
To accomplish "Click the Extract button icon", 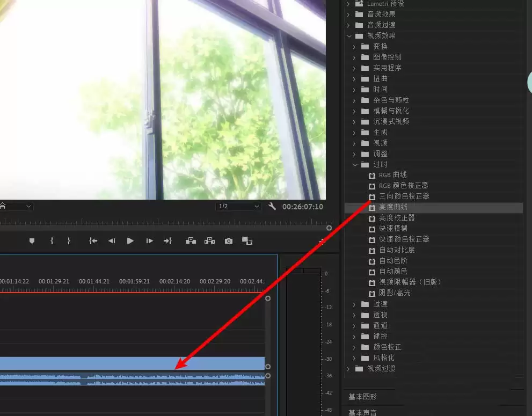I will point(210,241).
